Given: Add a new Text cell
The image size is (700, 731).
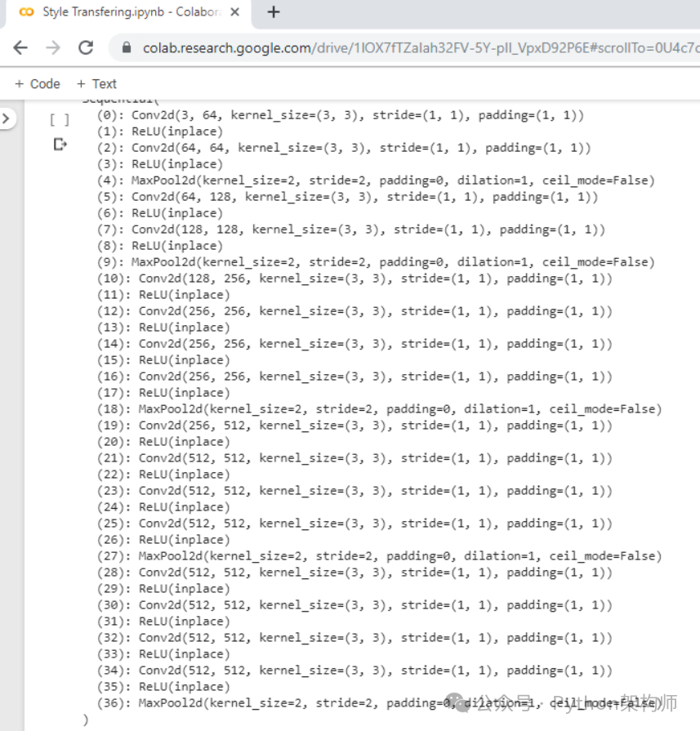Looking at the screenshot, I should point(96,84).
